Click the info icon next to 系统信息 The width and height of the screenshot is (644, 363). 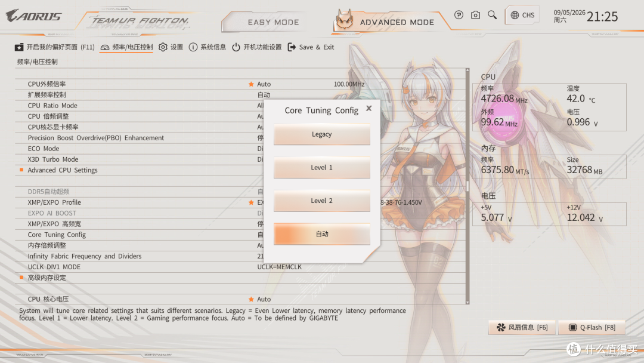click(193, 47)
